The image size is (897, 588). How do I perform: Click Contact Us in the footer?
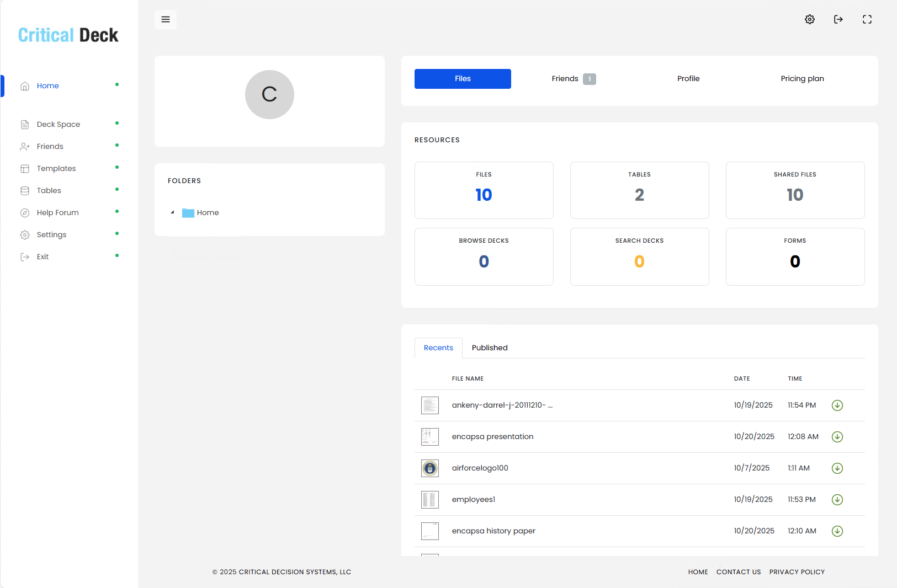pyautogui.click(x=739, y=572)
